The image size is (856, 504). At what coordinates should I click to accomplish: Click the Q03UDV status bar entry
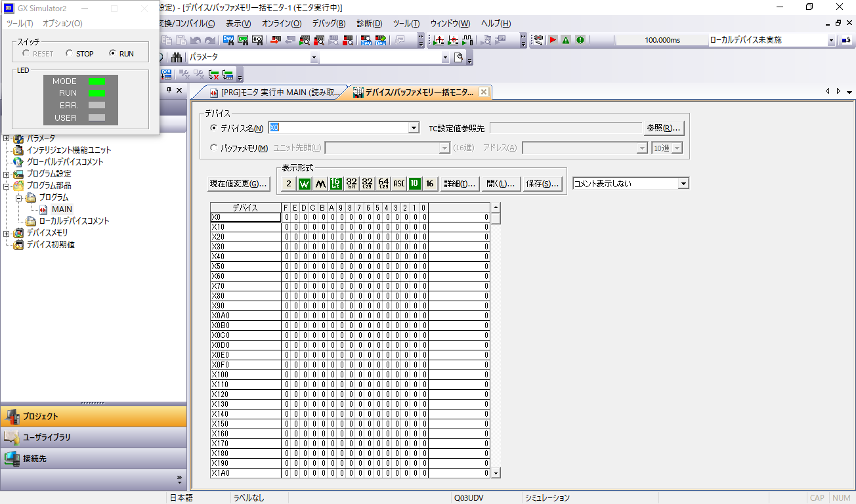click(x=469, y=498)
